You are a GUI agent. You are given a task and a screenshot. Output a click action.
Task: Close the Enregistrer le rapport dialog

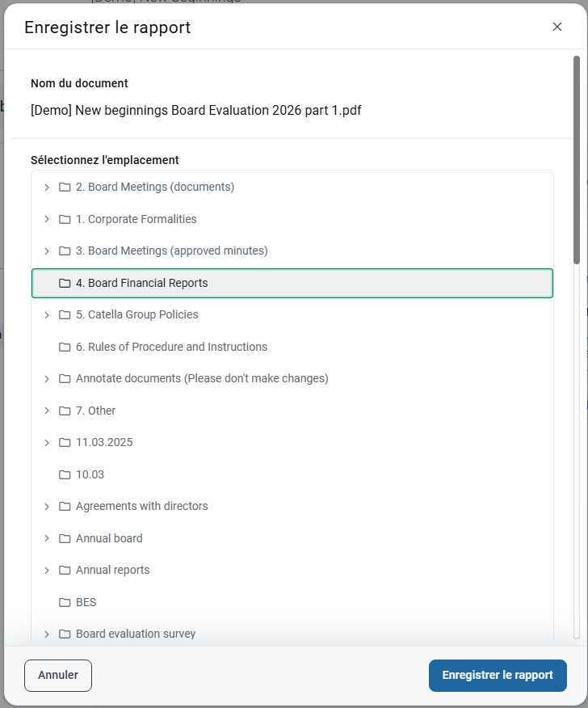[557, 27]
